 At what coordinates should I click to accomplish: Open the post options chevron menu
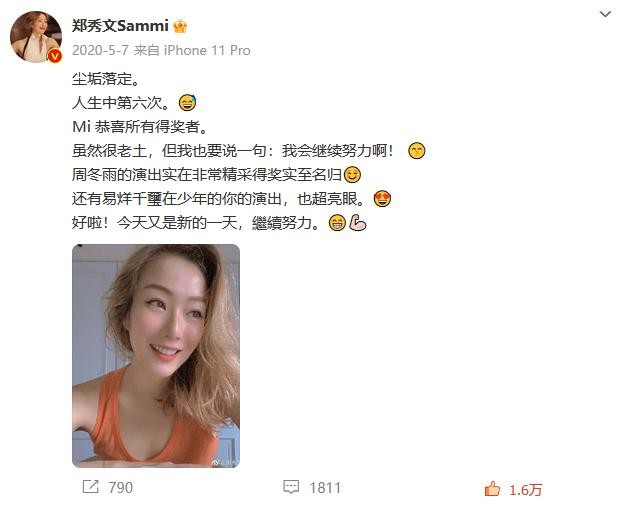(x=605, y=14)
